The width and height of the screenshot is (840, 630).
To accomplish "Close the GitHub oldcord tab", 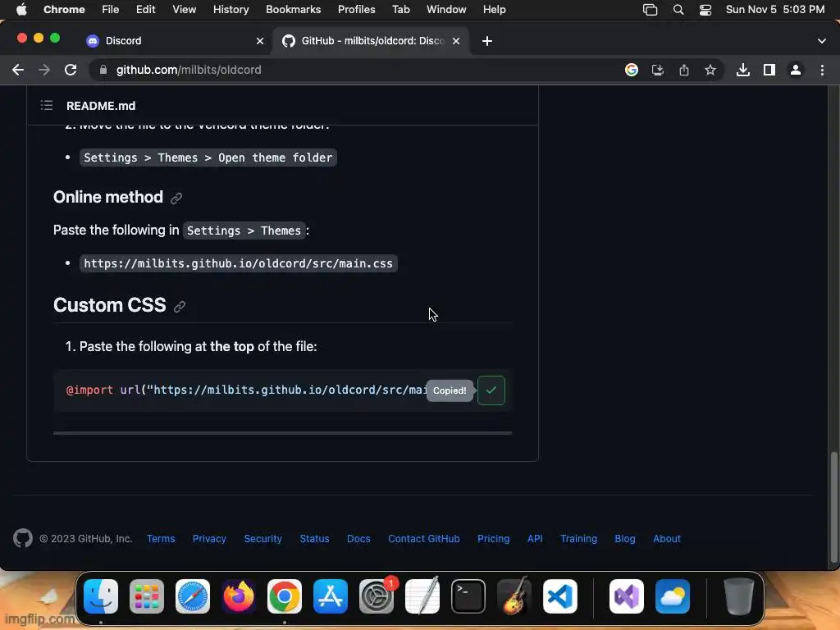I will click(456, 41).
